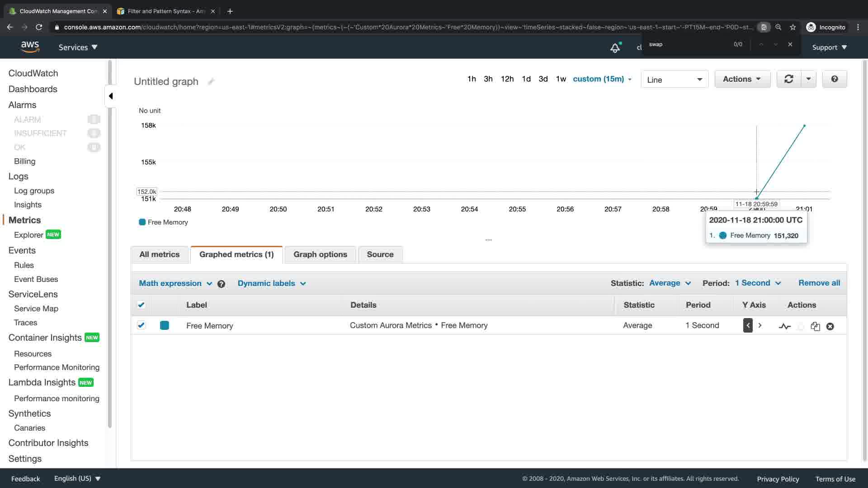Screen dimensions: 868x488
Task: Uncheck the Free Memory row checkbox
Action: pos(141,325)
